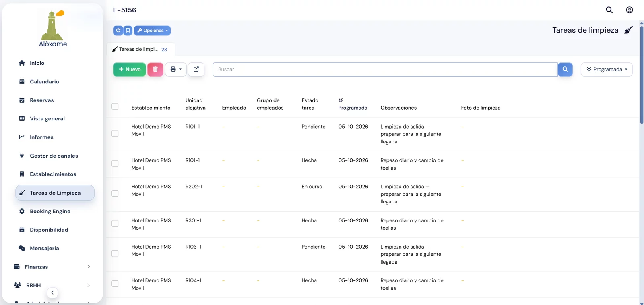Open Establecimientos in the sidebar

[x=53, y=174]
